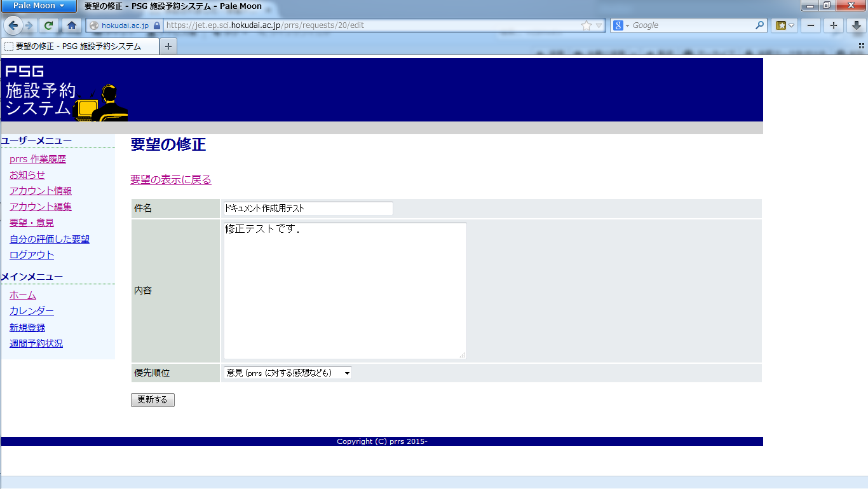Viewport: 868px width, 491px height.
Task: Select the 要望の修正 browser tab
Action: pos(80,46)
